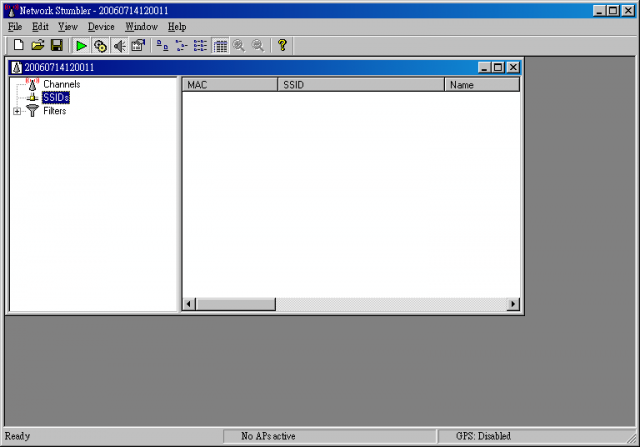Click the zoom out magnifier icon
The image size is (640, 447).
point(258,45)
